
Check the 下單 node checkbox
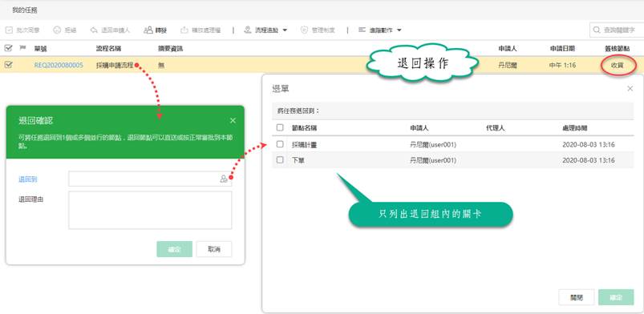(280, 160)
